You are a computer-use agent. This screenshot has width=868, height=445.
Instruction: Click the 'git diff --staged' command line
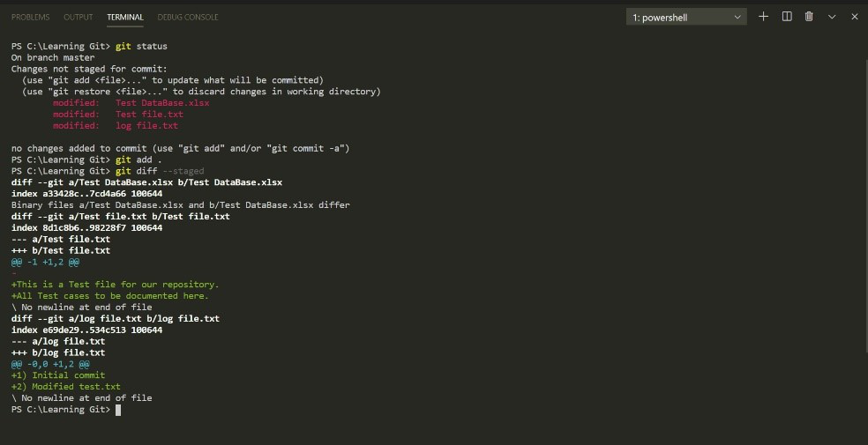coord(159,171)
